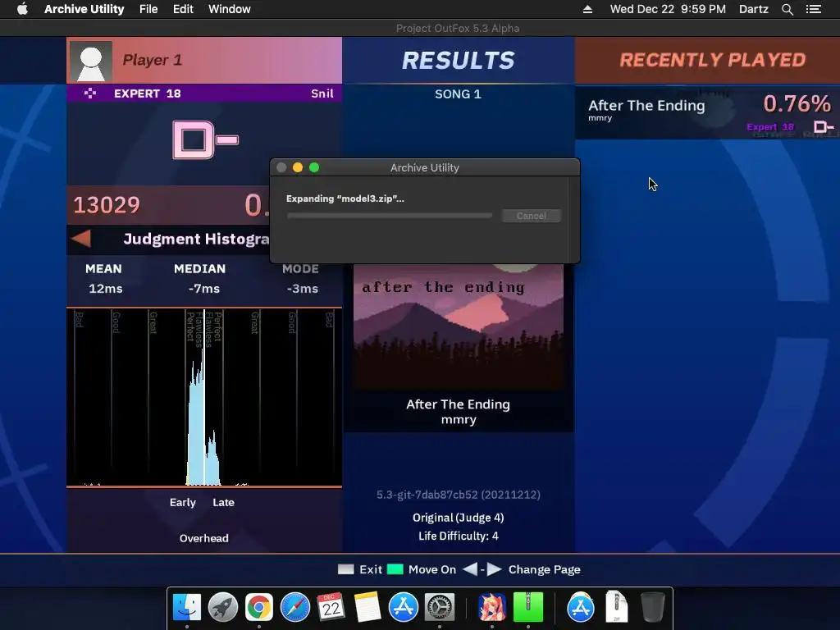Click right Change Page arrow in footer
This screenshot has height=630, width=840.
pos(494,569)
